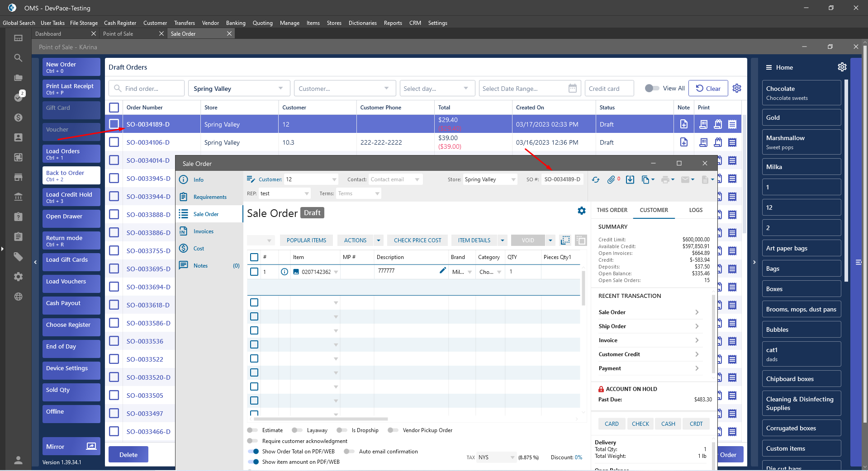Add note to order SO-0034106-D
The height and width of the screenshot is (471, 868).
point(683,142)
